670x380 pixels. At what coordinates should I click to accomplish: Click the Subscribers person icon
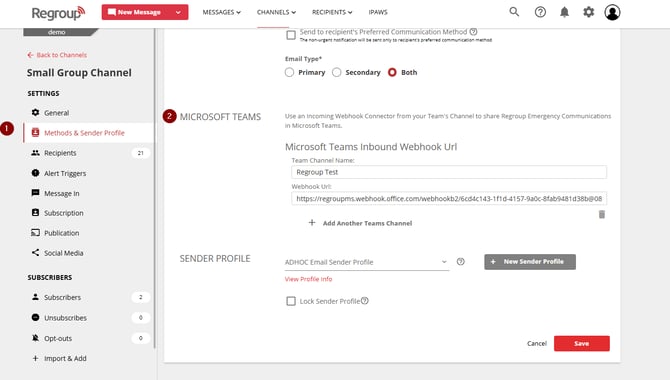point(35,297)
